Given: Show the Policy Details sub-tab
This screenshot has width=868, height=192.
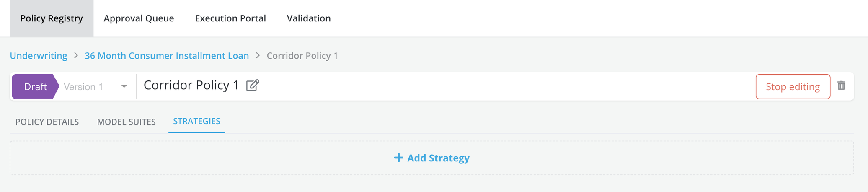Looking at the screenshot, I should 47,122.
